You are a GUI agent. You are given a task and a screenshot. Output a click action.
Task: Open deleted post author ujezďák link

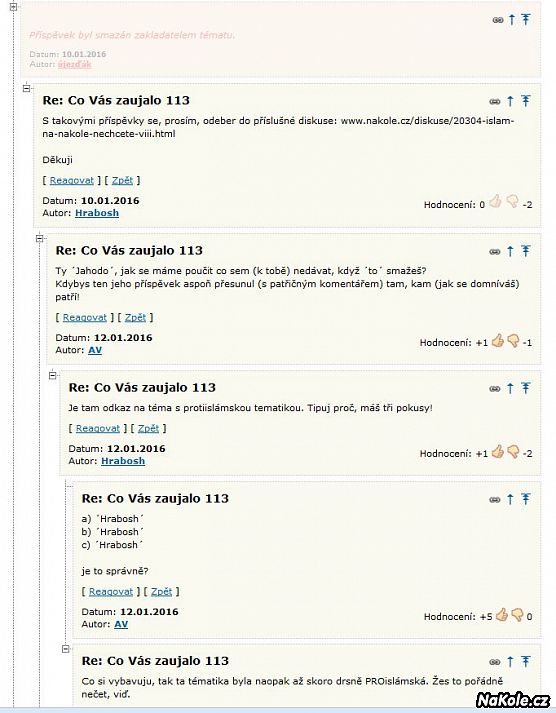pos(75,65)
